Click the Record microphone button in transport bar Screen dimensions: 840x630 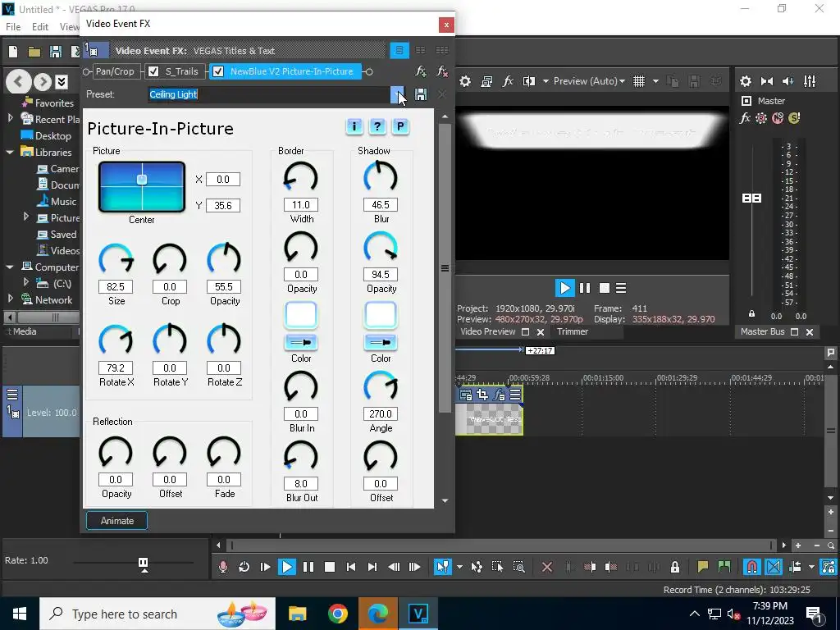[x=223, y=567]
